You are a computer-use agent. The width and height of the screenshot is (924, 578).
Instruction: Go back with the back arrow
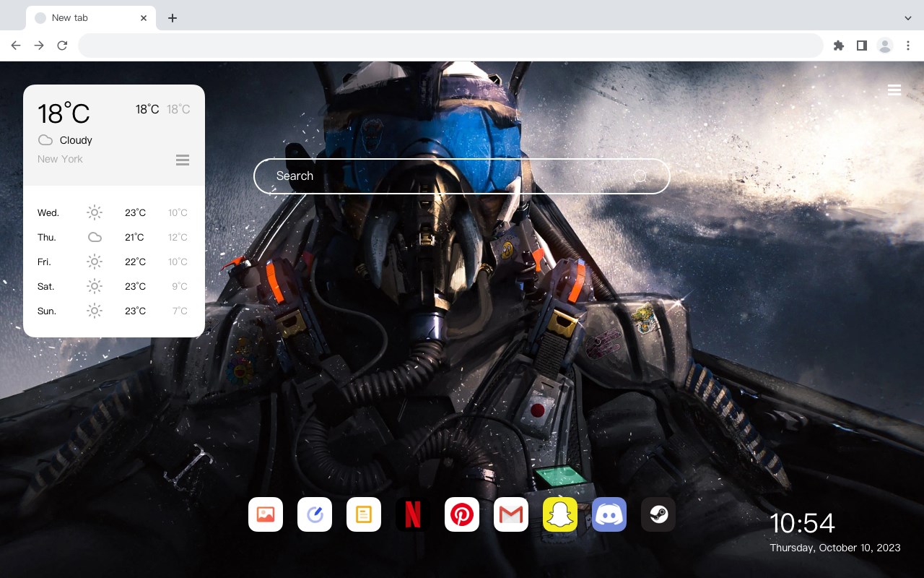(x=16, y=46)
